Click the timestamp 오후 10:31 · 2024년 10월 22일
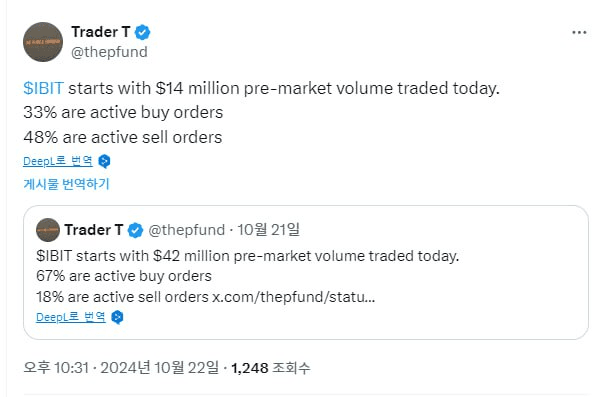 coord(121,367)
